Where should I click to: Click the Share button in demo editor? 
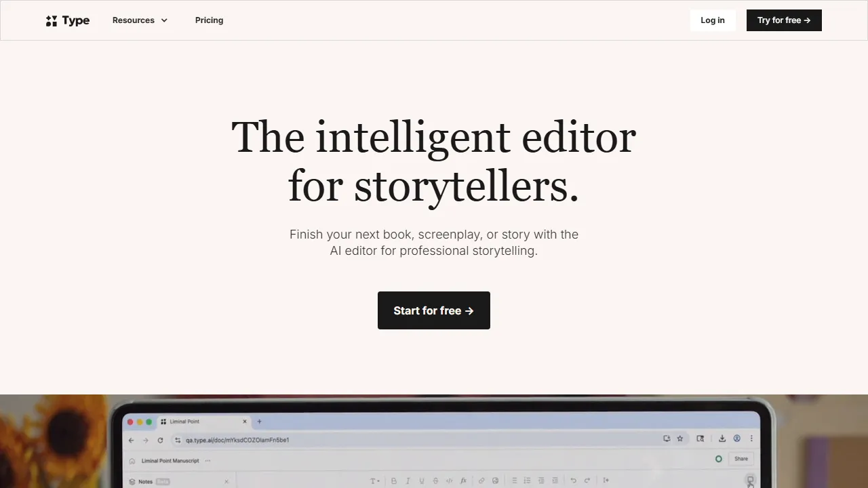click(741, 459)
